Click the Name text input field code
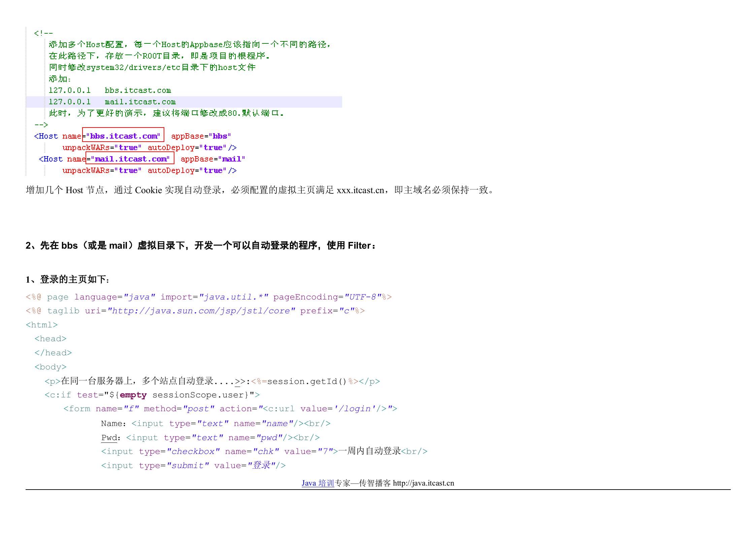This screenshot has height=534, width=756. tap(209, 423)
